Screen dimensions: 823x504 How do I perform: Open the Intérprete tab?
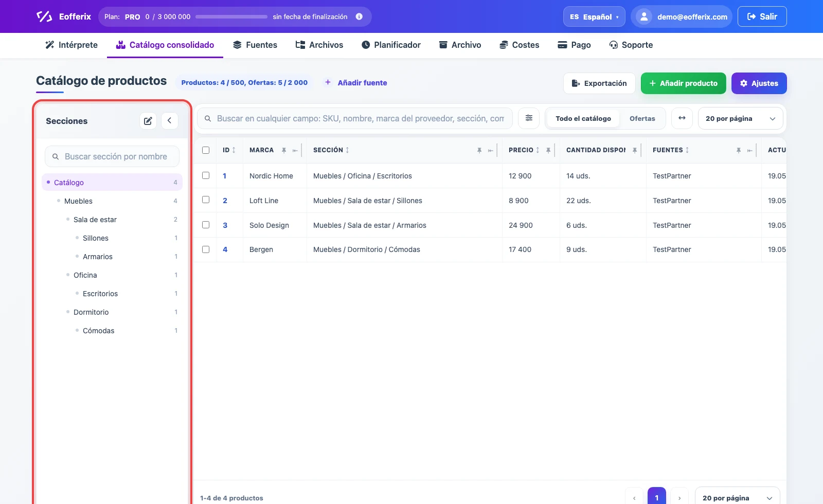(71, 45)
